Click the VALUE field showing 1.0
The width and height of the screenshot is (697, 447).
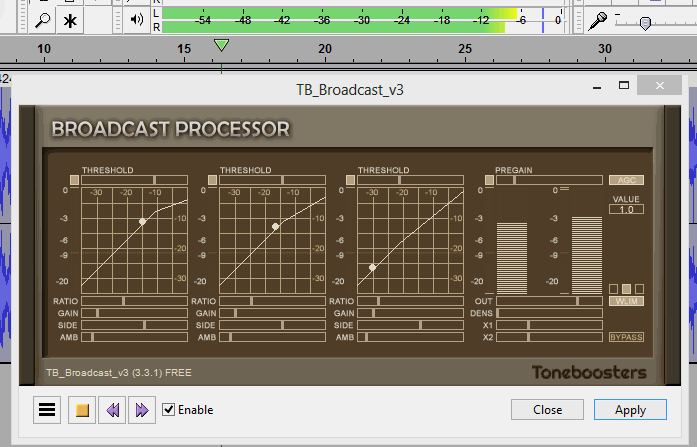point(626,209)
